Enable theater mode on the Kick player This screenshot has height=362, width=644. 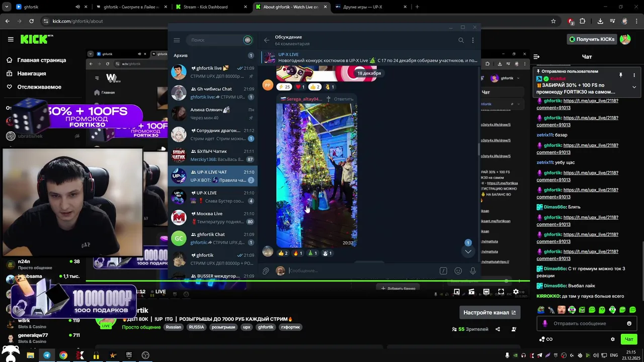(x=487, y=292)
